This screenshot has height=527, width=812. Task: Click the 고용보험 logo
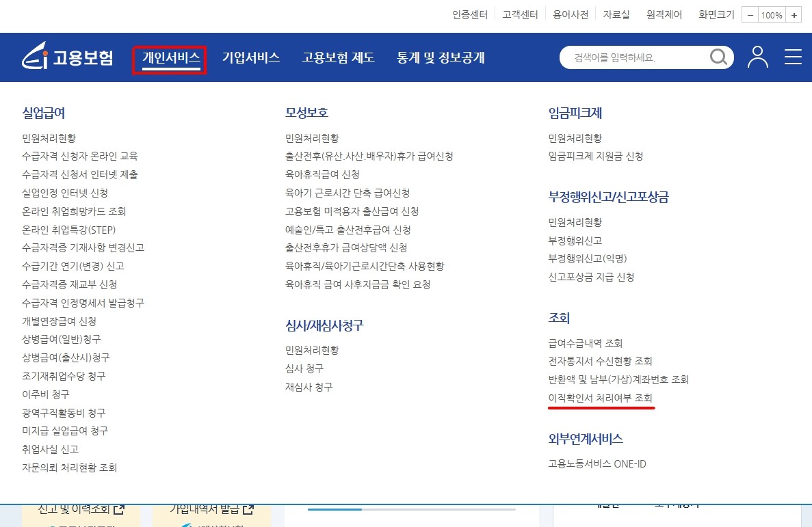[67, 57]
